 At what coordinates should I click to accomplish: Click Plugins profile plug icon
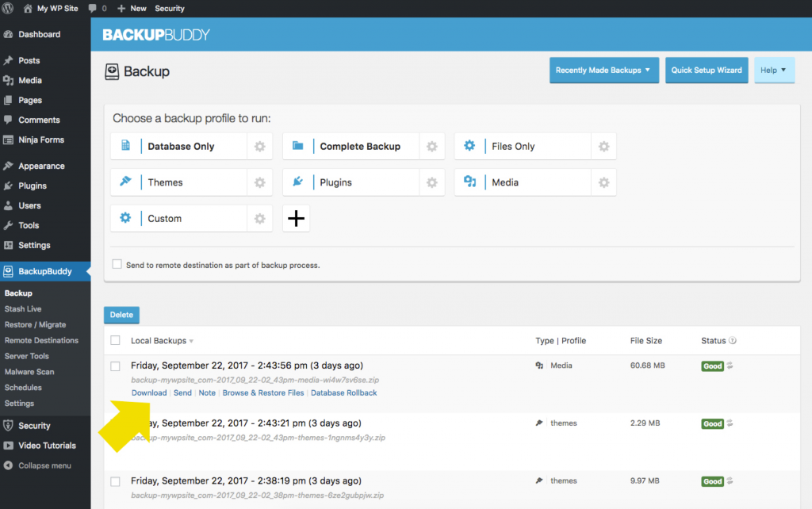(298, 182)
